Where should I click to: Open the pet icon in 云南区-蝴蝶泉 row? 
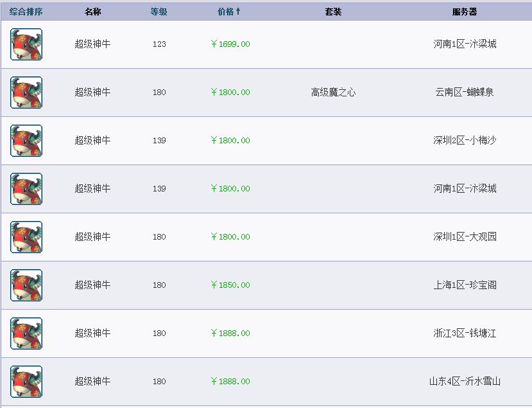[x=26, y=93]
